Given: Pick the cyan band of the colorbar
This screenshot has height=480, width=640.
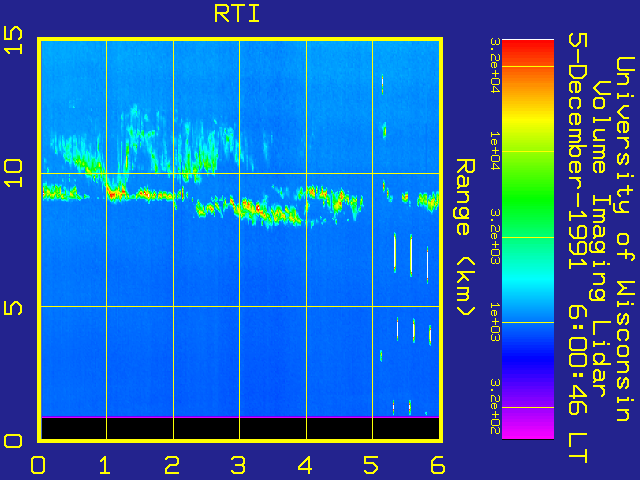Looking at the screenshot, I should [x=528, y=278].
